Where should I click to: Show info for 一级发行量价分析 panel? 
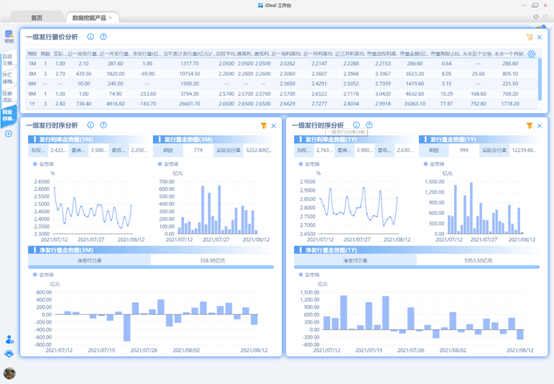tap(90, 37)
